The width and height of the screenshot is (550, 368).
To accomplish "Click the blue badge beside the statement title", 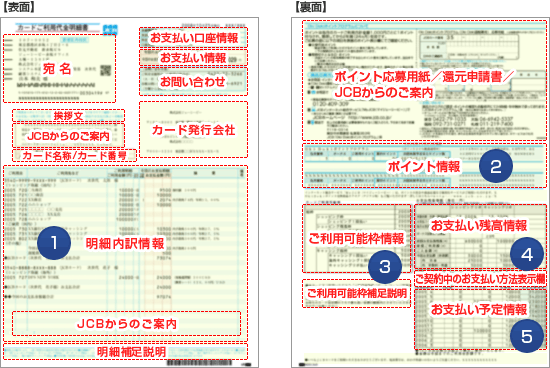I will 110,29.
